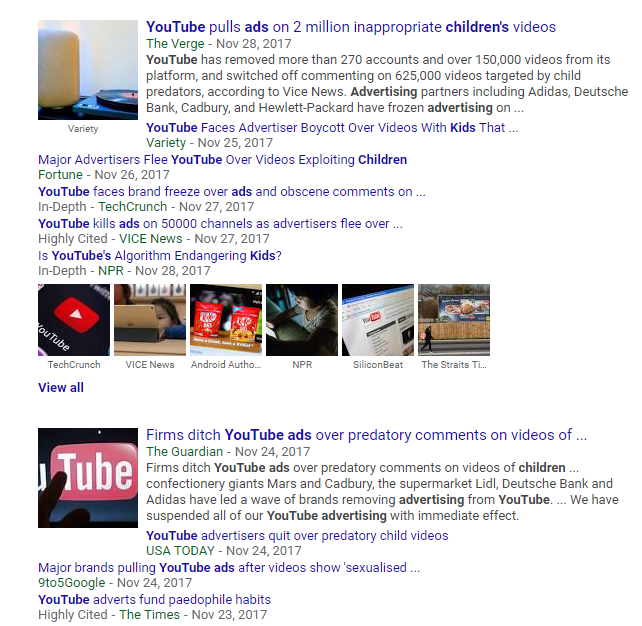
Task: Open NPR 'Is YouTube's Algorithm Endangering Kids?' link
Action: coord(160,255)
